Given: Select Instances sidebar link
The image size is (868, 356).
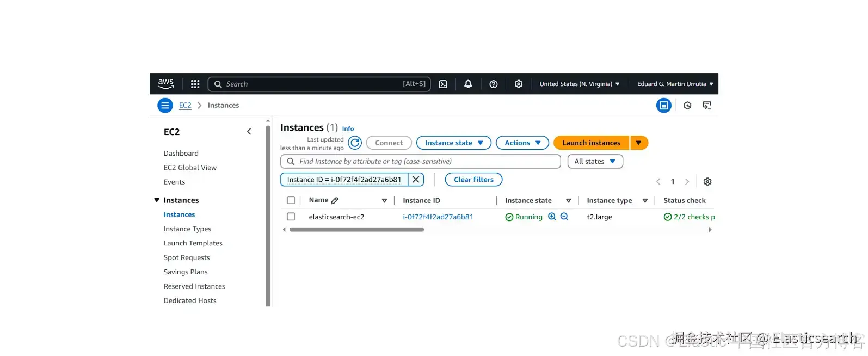Looking at the screenshot, I should (x=179, y=215).
